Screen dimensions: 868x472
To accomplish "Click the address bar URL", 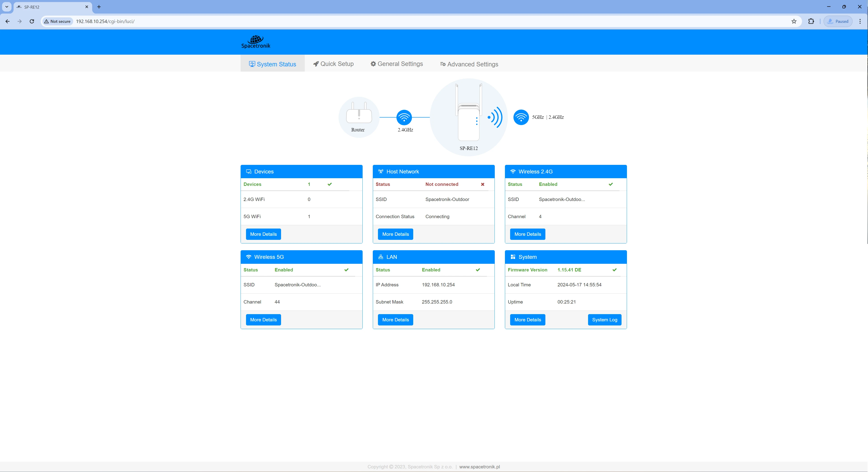I will pos(105,21).
